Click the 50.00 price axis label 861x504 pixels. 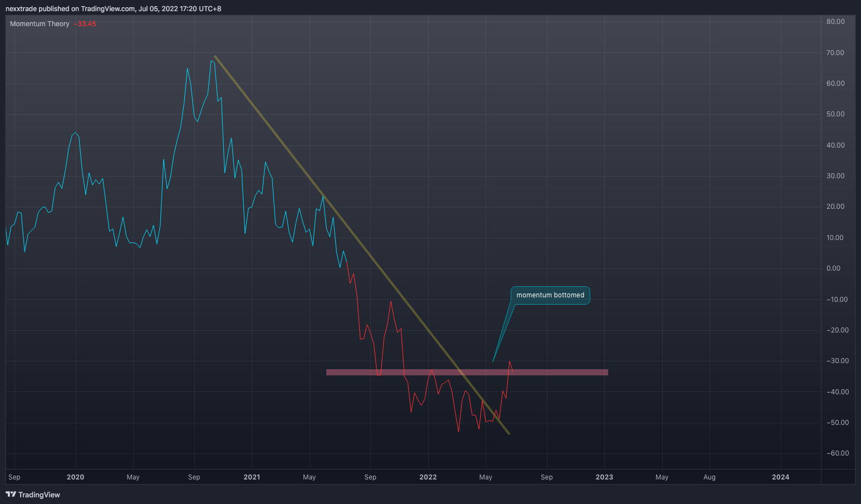(x=835, y=114)
